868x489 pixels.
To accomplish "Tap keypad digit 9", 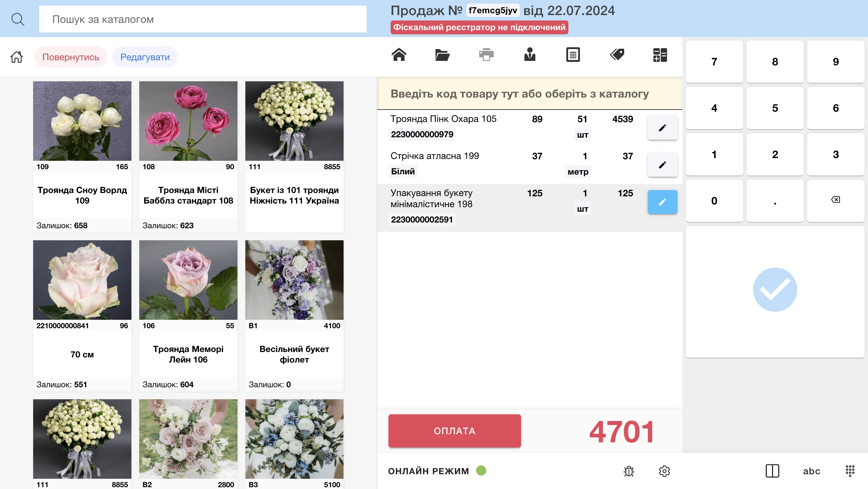I will pyautogui.click(x=835, y=62).
